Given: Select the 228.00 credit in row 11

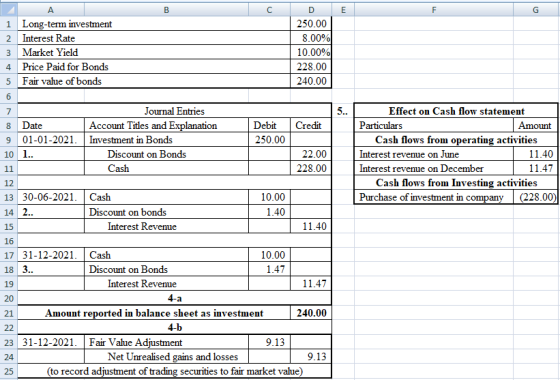Looking at the screenshot, I should click(311, 168).
